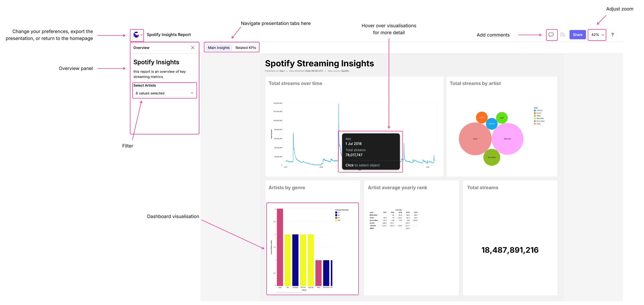
Task: Expand the Select Artists filter dropdown
Action: [164, 93]
